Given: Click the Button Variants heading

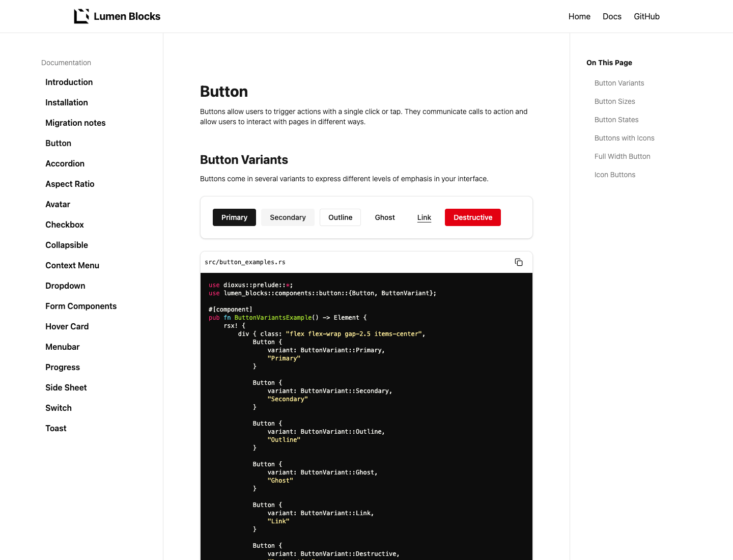Looking at the screenshot, I should click(x=244, y=160).
